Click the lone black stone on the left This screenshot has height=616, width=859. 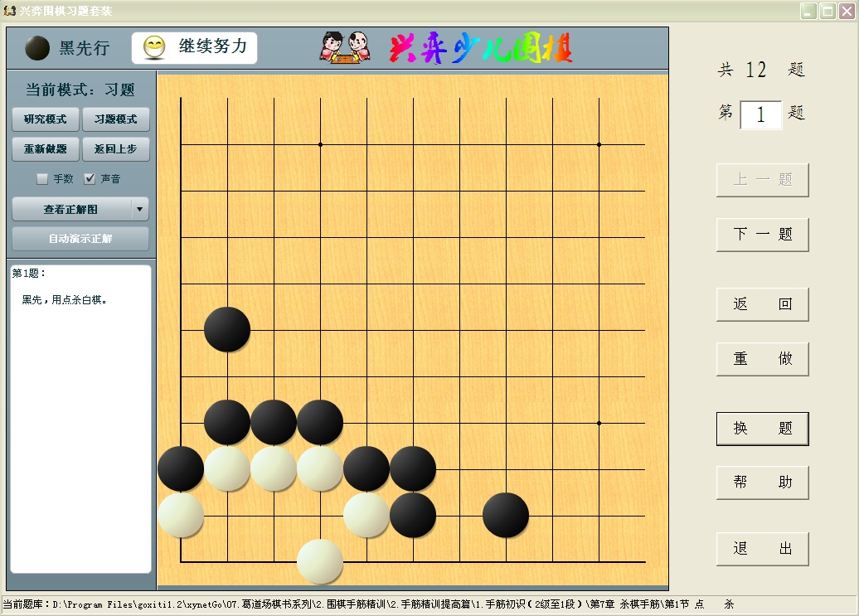click(x=227, y=330)
